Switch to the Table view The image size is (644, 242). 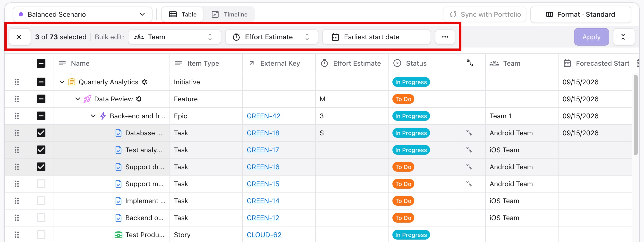pyautogui.click(x=183, y=15)
